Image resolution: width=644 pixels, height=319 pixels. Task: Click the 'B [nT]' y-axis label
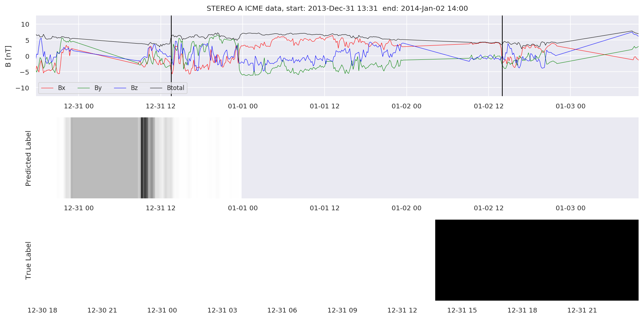tap(8, 56)
